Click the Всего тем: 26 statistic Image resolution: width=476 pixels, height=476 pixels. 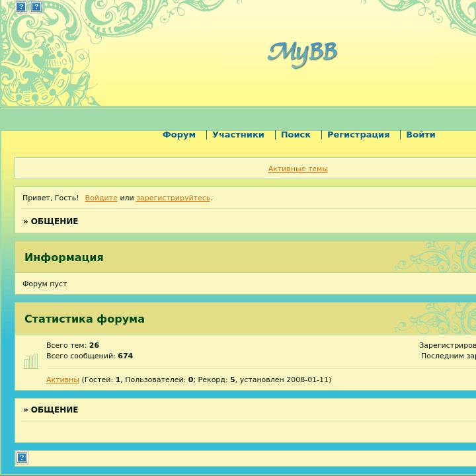[x=73, y=345]
